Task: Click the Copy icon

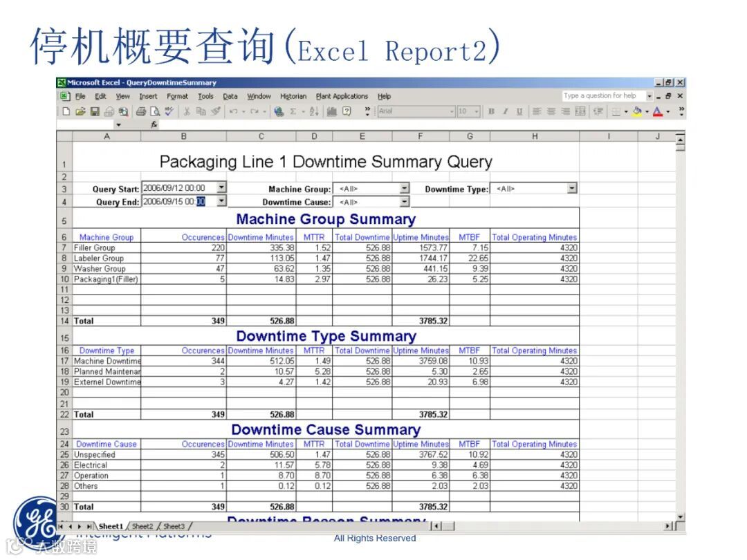Action: coord(201,111)
